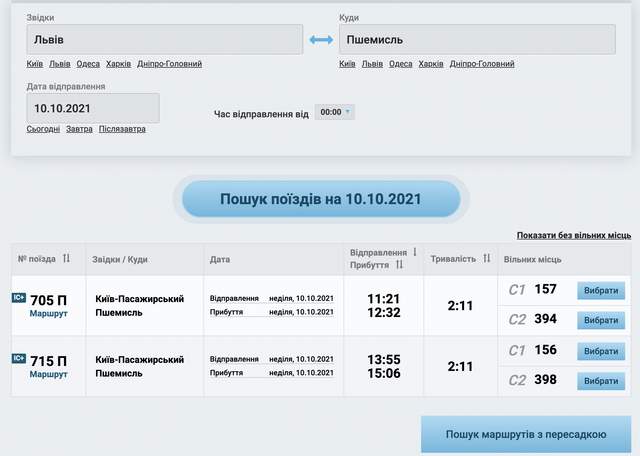Sort by duration arrows icon

pos(487,259)
